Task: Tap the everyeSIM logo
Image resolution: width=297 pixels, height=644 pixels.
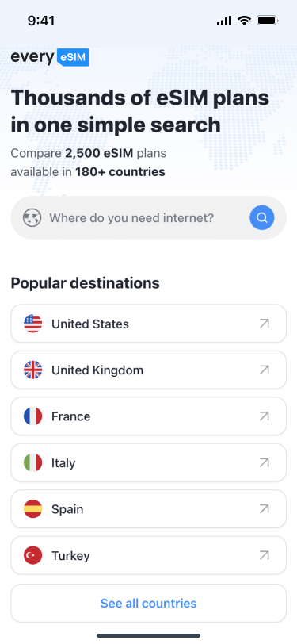Action: (x=50, y=57)
